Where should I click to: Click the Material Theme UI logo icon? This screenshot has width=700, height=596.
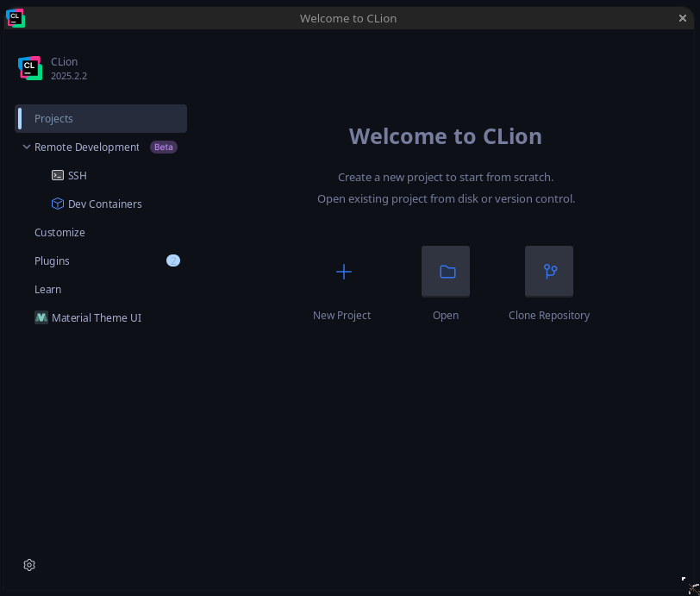(x=41, y=317)
